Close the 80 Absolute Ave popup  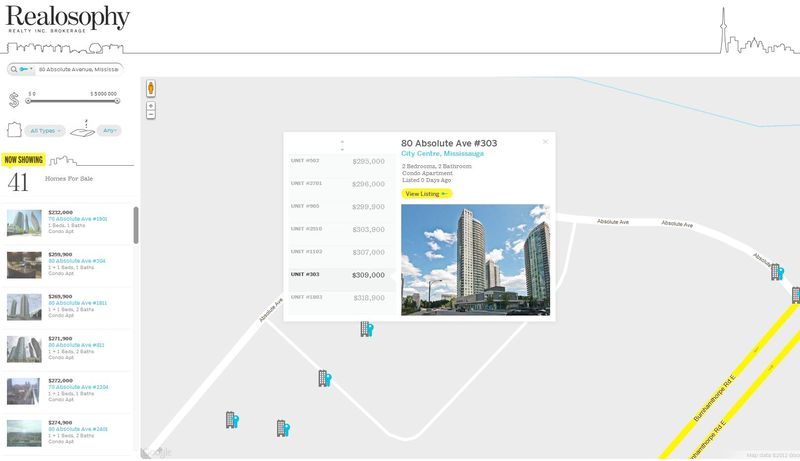coord(545,142)
